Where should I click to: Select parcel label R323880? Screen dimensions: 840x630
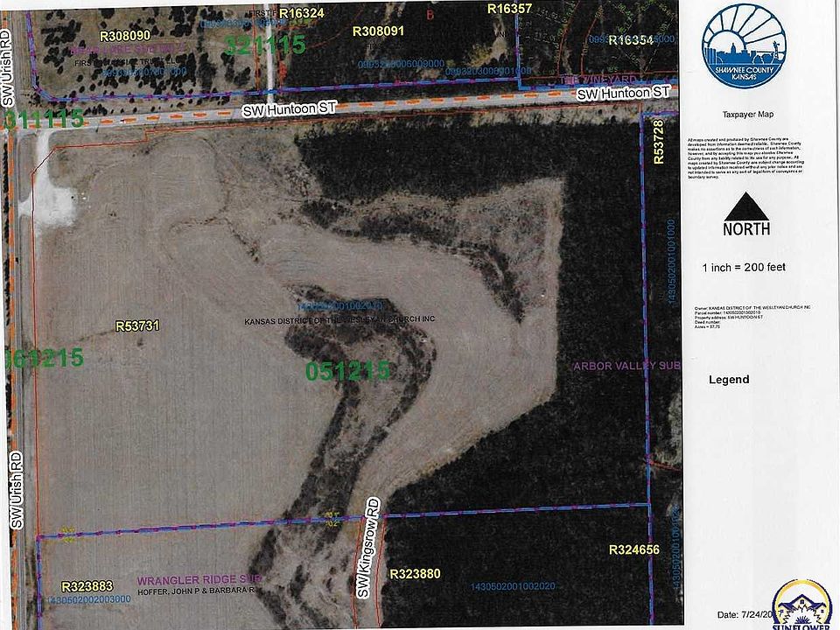click(416, 574)
